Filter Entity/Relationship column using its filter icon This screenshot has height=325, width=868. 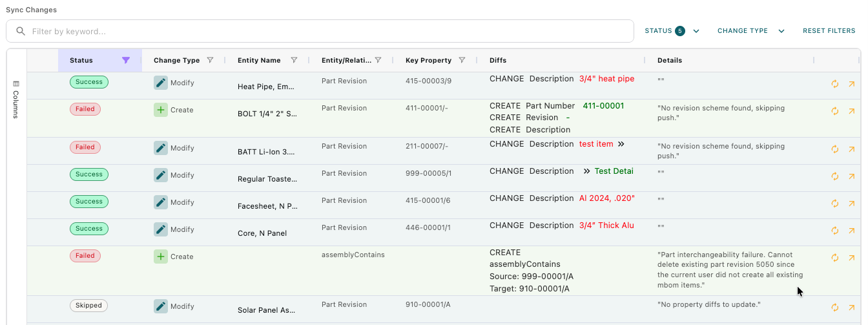(378, 60)
